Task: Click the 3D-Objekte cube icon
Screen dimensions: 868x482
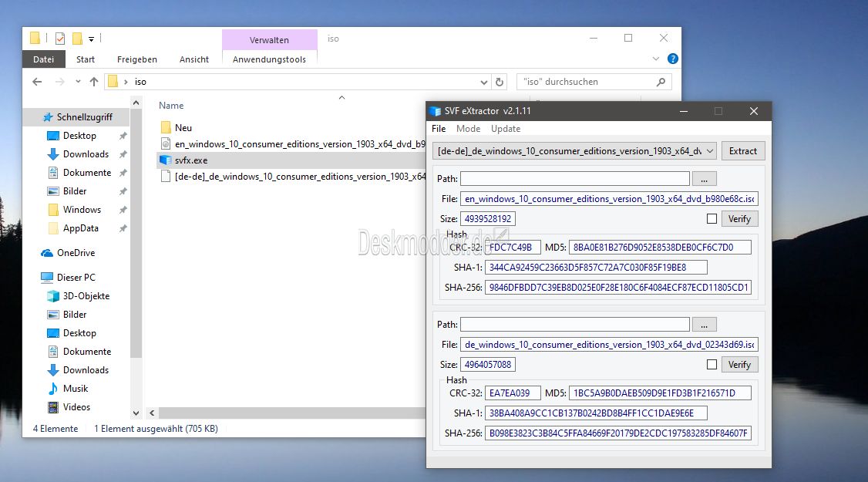Action: click(x=53, y=296)
